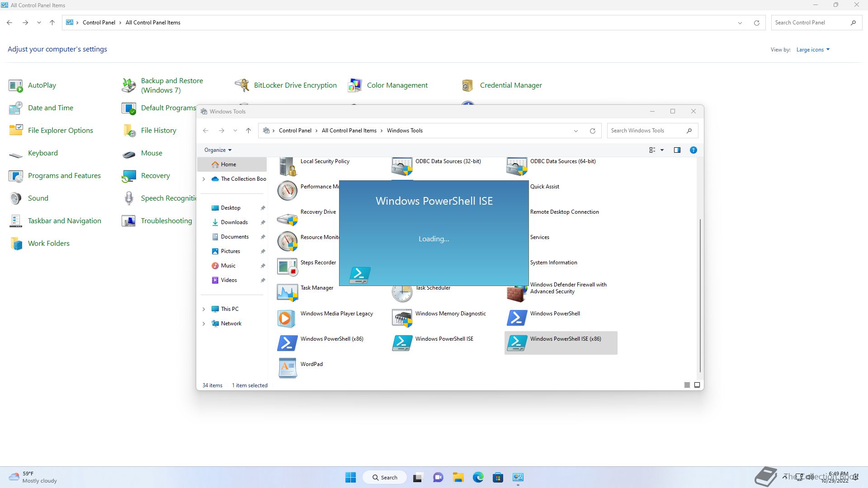Open Windows PowerShell ISE (x86) icon
Screen dimensions: 868x488
516,343
